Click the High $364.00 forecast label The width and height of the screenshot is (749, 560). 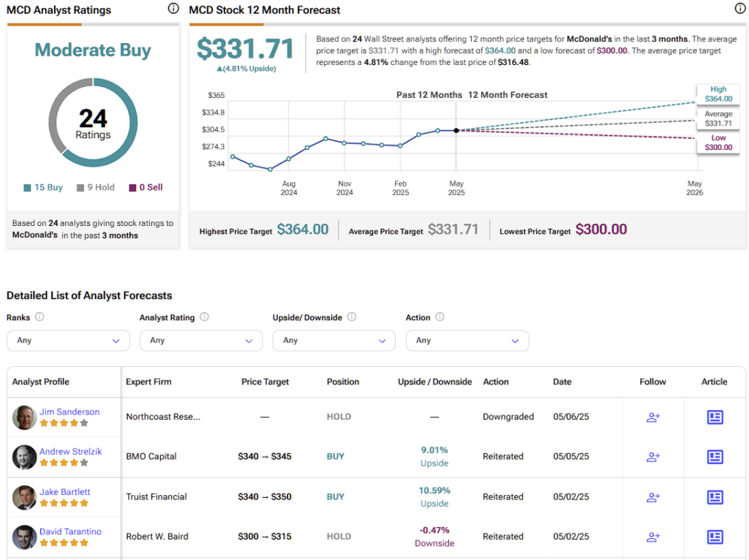(x=718, y=94)
